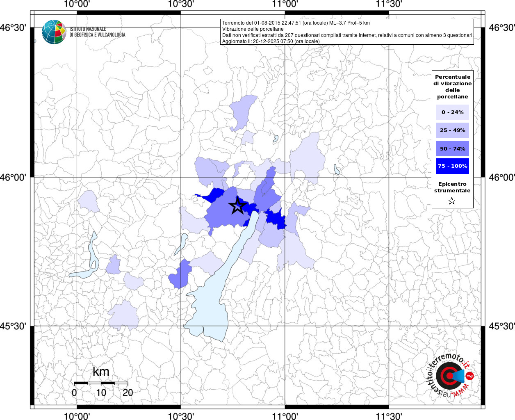Click the top 10°00' longitude label
Screen dimensions: 515x420
77,4
